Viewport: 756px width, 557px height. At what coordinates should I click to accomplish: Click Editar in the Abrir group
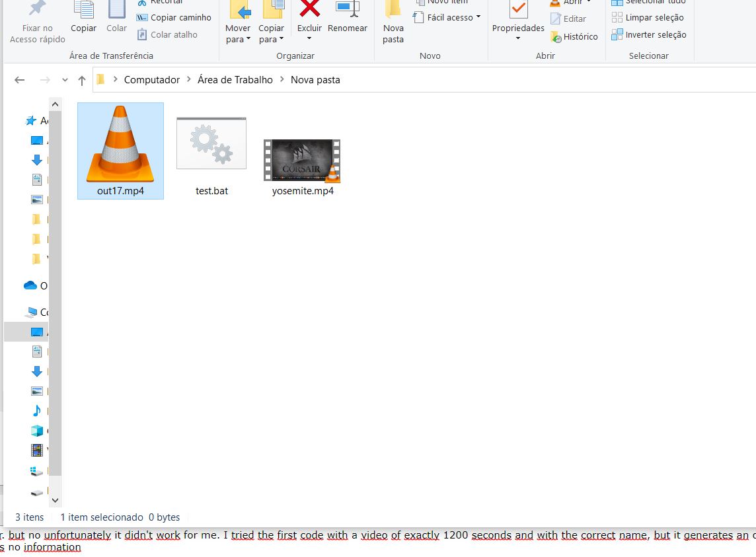pos(568,19)
